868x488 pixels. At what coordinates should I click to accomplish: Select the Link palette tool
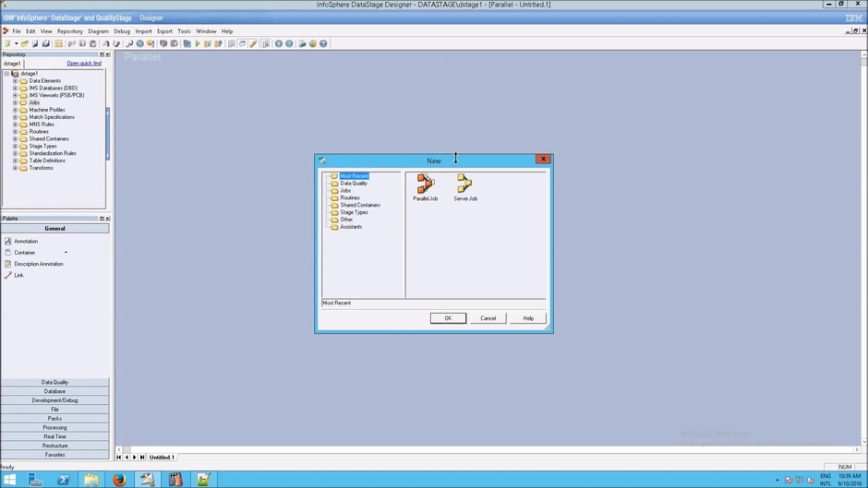pyautogui.click(x=15, y=275)
